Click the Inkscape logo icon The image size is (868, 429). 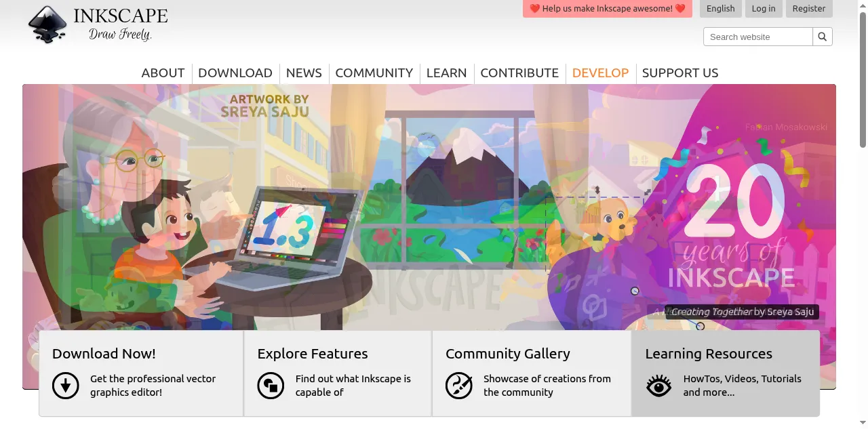click(47, 25)
